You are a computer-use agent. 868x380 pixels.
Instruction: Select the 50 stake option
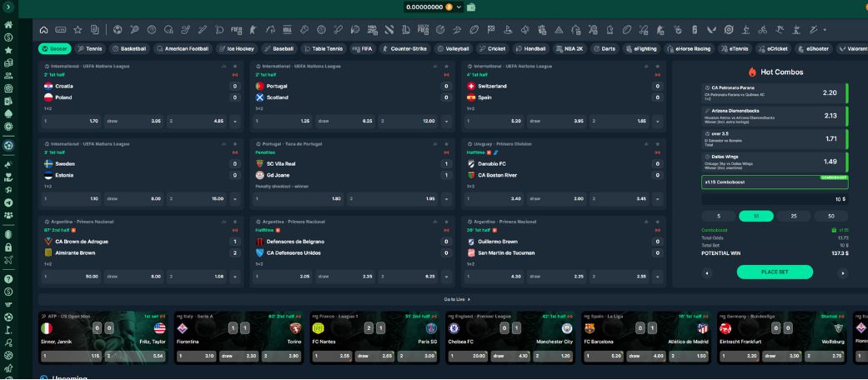click(x=831, y=217)
